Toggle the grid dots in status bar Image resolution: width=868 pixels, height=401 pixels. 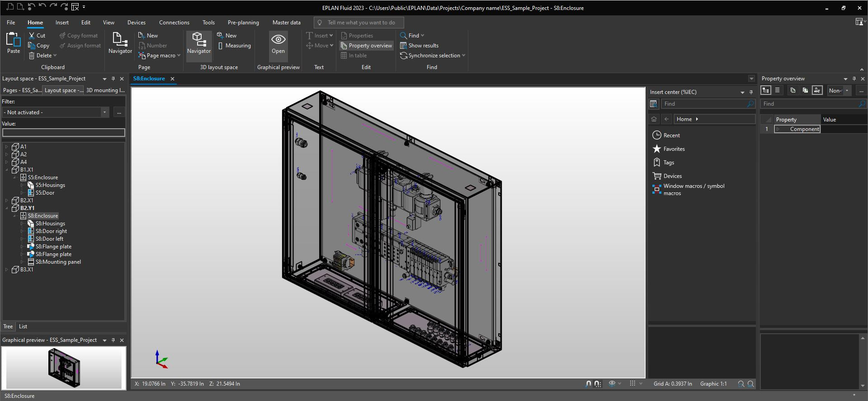click(633, 383)
